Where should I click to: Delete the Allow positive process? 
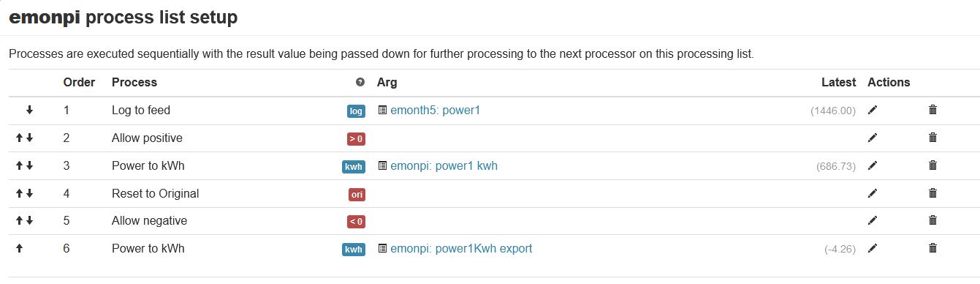click(x=932, y=138)
